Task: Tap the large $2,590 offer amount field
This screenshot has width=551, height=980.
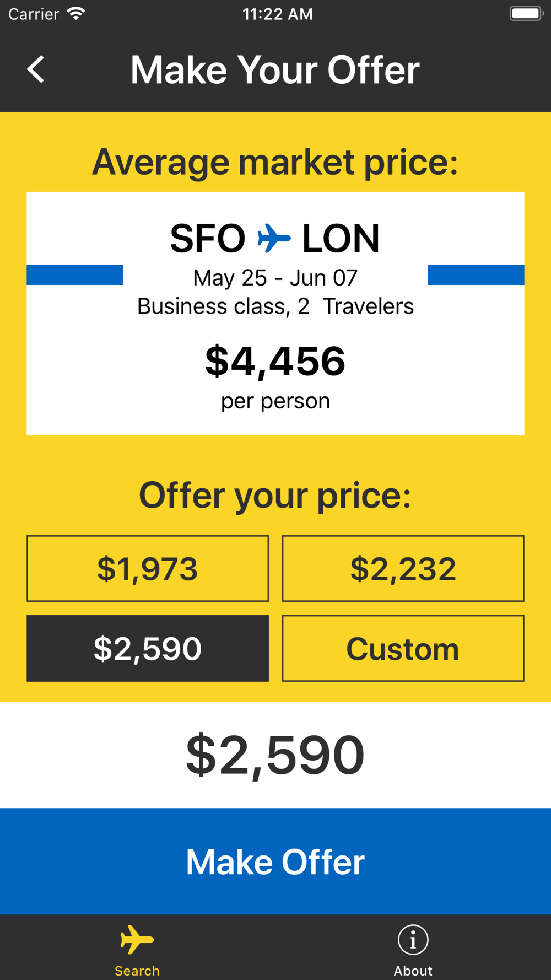Action: [275, 755]
